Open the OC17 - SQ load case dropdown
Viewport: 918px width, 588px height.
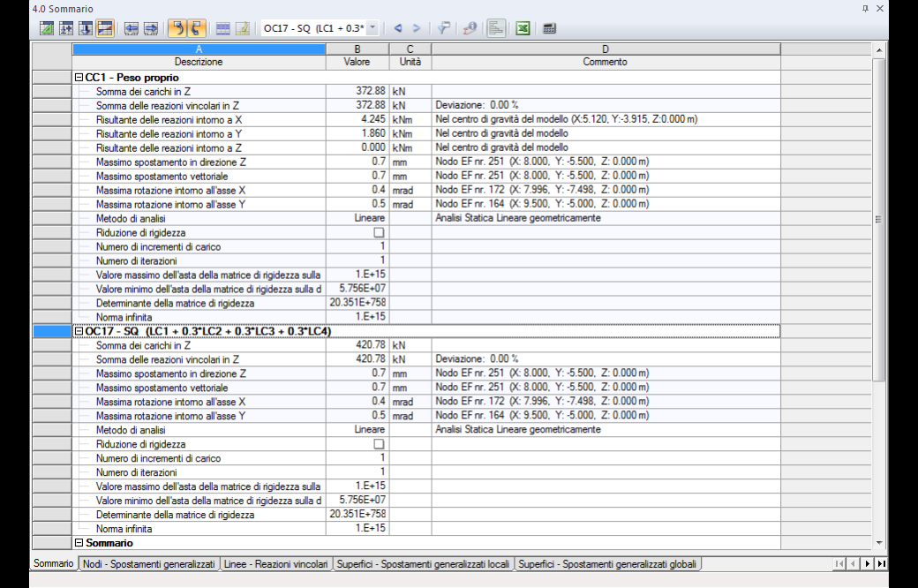(x=372, y=28)
